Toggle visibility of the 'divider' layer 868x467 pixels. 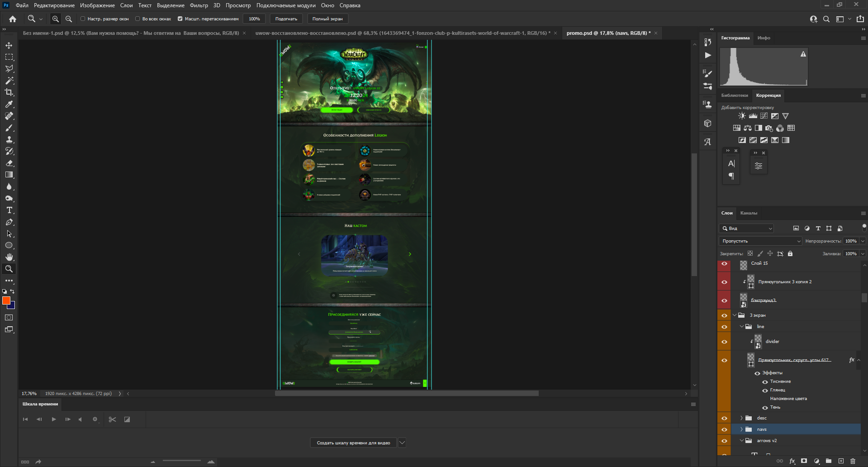point(724,342)
